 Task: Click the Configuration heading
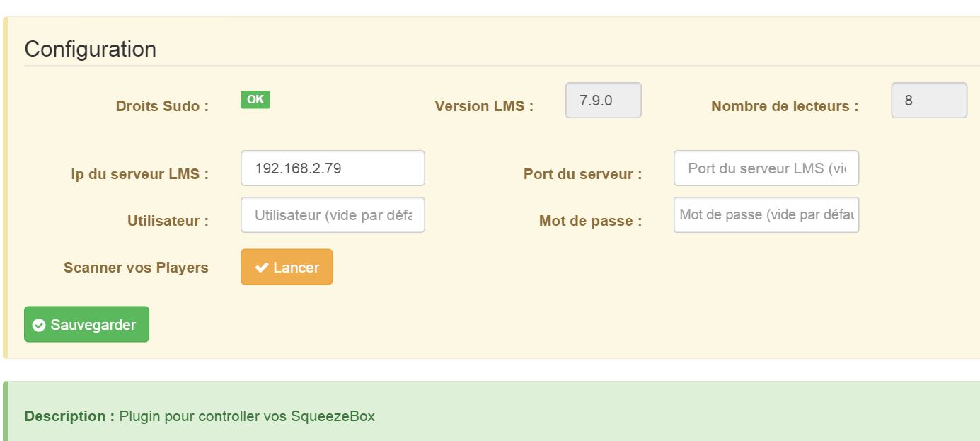[x=91, y=49]
